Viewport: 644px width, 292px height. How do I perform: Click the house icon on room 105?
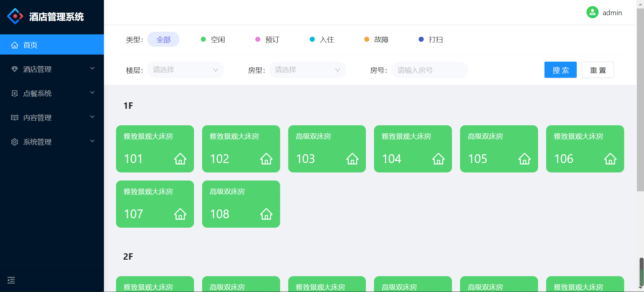tap(525, 158)
